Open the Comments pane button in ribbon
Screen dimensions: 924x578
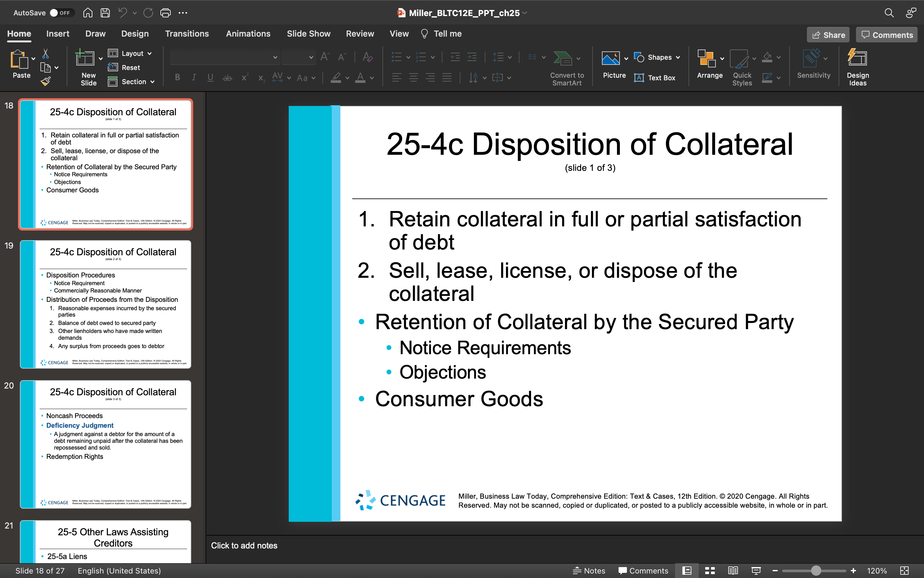(x=886, y=35)
